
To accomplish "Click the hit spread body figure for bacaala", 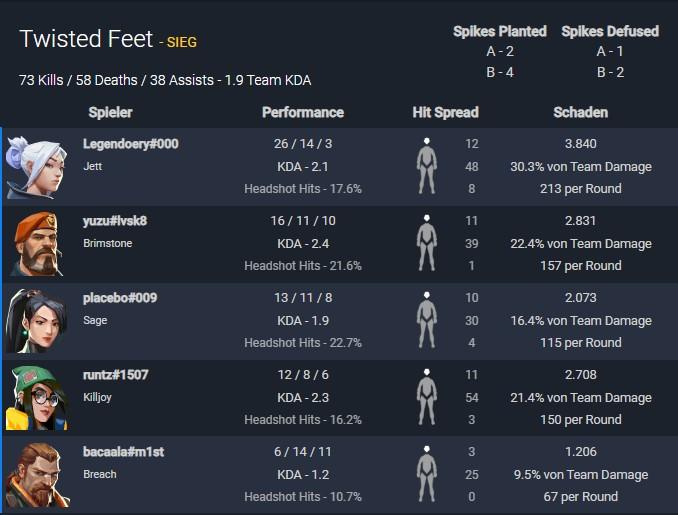I will (427, 474).
